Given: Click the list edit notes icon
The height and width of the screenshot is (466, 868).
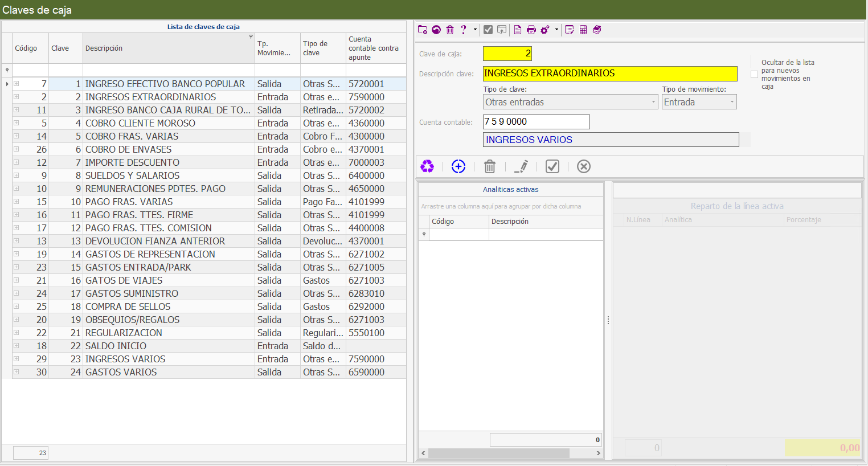Looking at the screenshot, I should (x=570, y=30).
